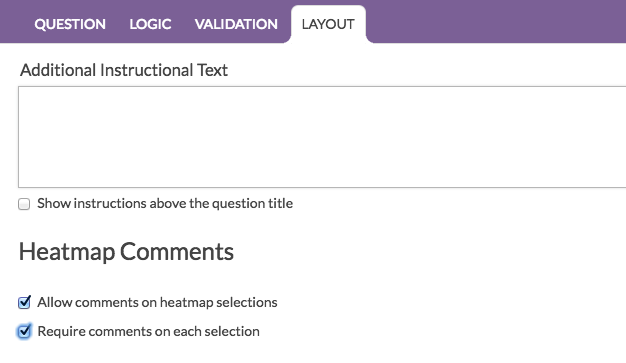Viewport: 626px width, 363px height.
Task: Uncheck Require comments on each selection
Action: (24, 331)
